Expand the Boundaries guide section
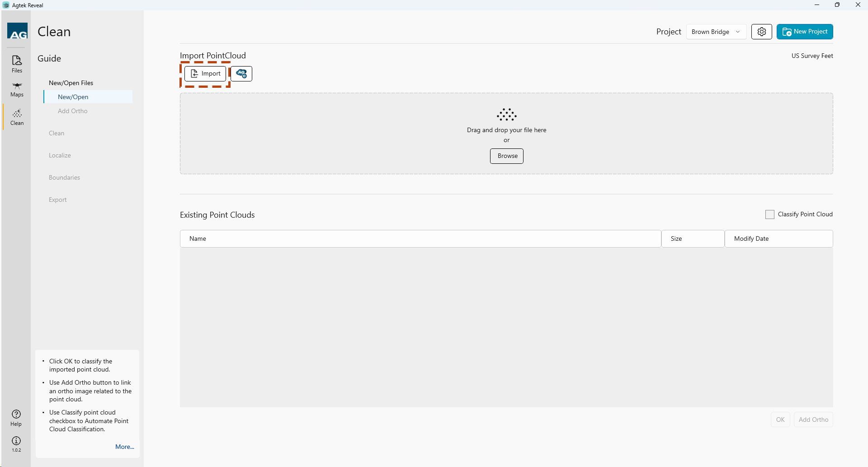Viewport: 868px width, 467px height. [64, 177]
